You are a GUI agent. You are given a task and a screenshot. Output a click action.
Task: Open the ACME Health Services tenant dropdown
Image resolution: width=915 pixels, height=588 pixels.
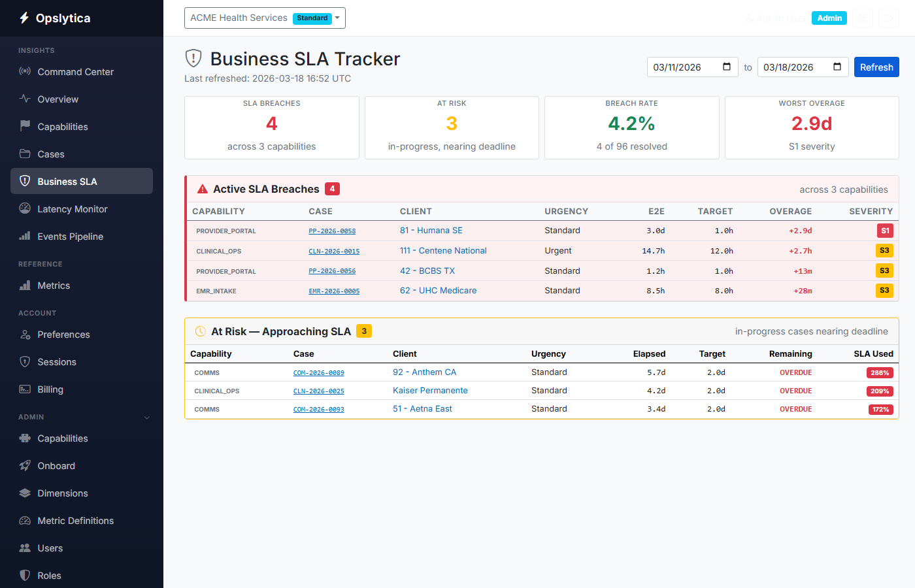[x=265, y=18]
